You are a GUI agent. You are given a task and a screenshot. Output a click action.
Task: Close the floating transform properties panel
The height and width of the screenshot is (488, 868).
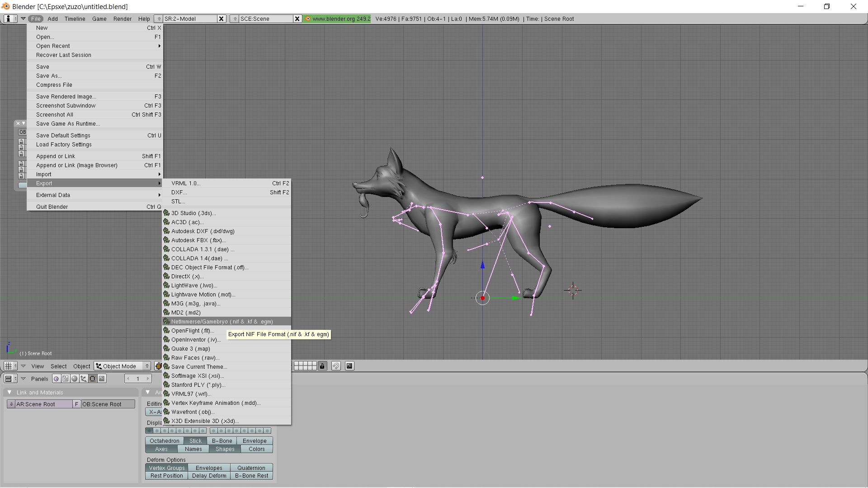click(18, 123)
